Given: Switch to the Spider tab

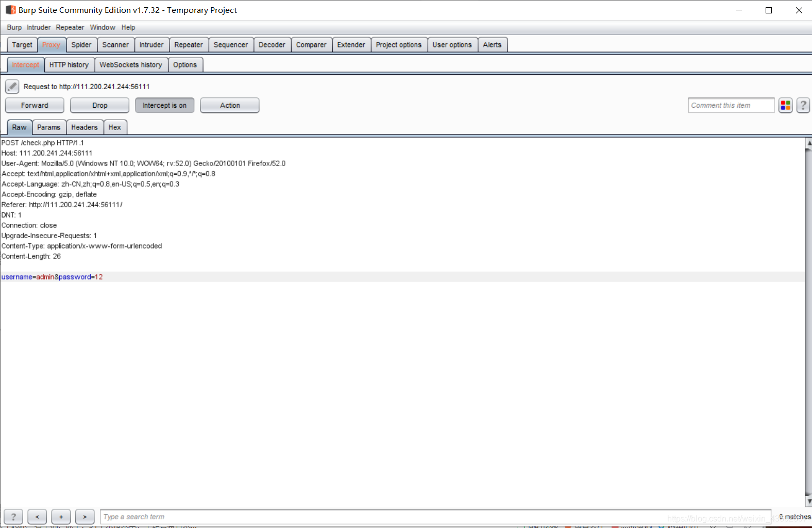Looking at the screenshot, I should coord(81,45).
